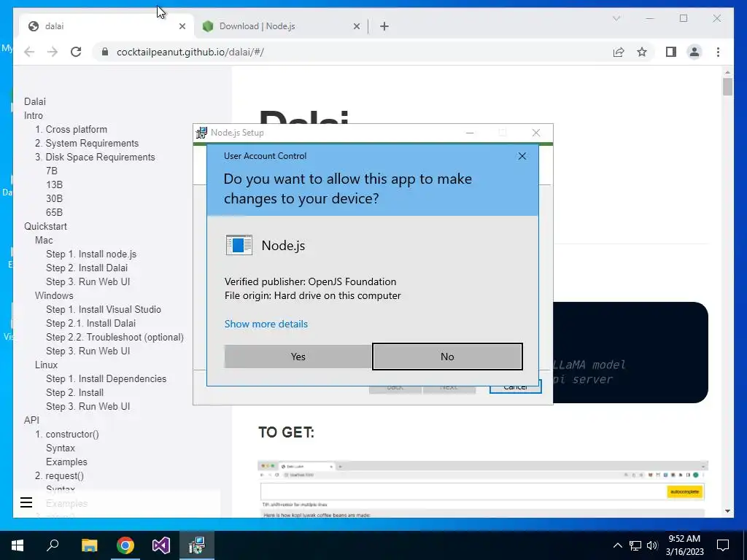Toggle sidebar hamburger menu on page
This screenshot has height=560, width=747.
pyautogui.click(x=26, y=502)
